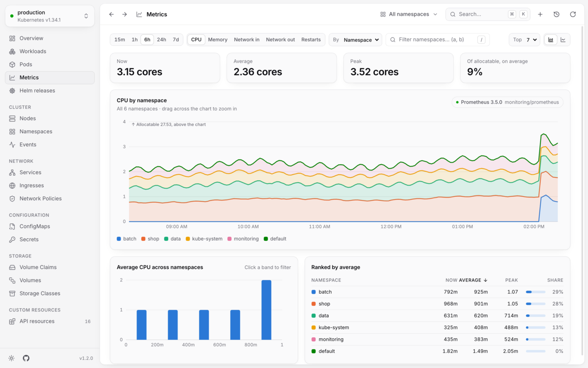View cluster Events in the sidebar
Image resolution: width=588 pixels, height=368 pixels.
(50, 145)
